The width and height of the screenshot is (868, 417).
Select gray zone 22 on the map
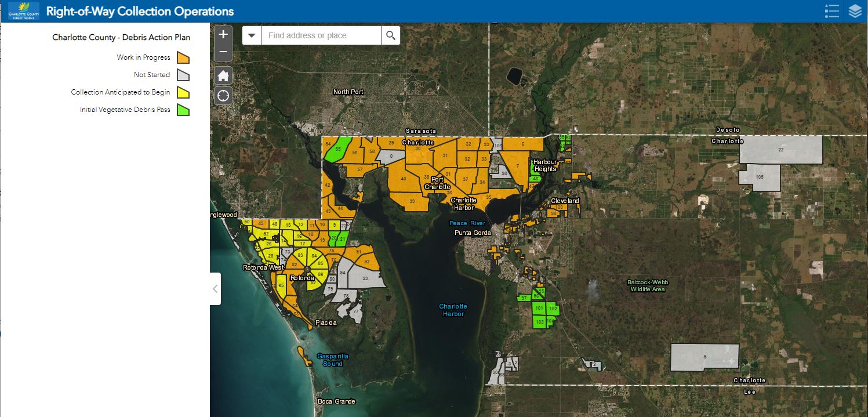780,150
